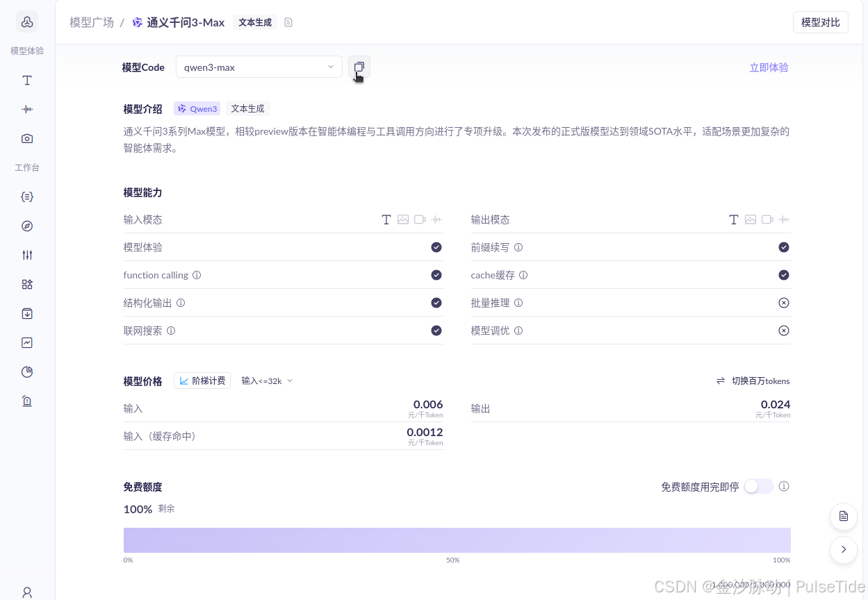The image size is (868, 600).
Task: Click the input price value 0.006
Action: [428, 404]
